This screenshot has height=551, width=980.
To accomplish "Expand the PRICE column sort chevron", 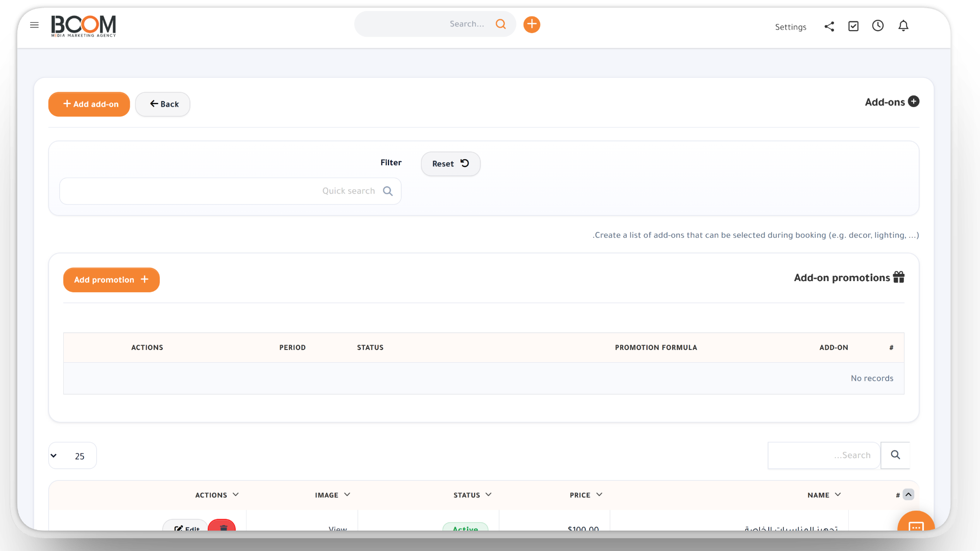I will tap(599, 494).
